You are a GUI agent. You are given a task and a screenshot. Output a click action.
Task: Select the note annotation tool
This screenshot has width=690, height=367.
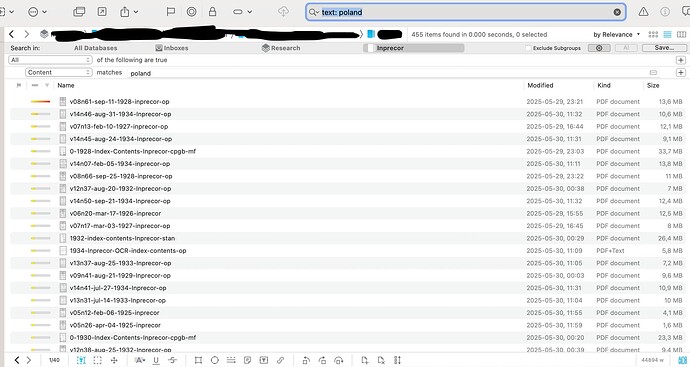pyautogui.click(x=247, y=360)
